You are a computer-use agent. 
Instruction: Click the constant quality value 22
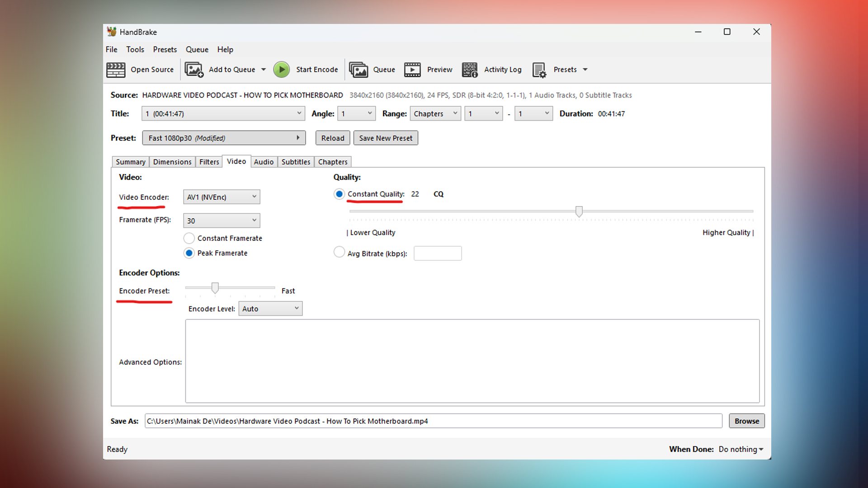tap(415, 194)
